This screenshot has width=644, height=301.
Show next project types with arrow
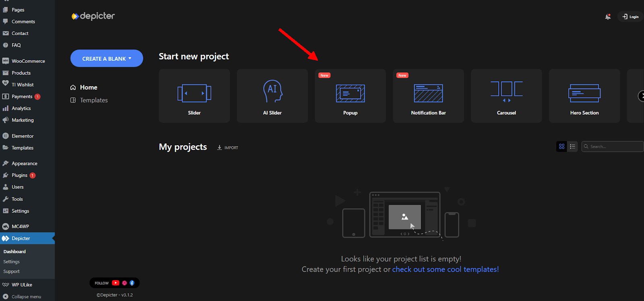tap(642, 96)
